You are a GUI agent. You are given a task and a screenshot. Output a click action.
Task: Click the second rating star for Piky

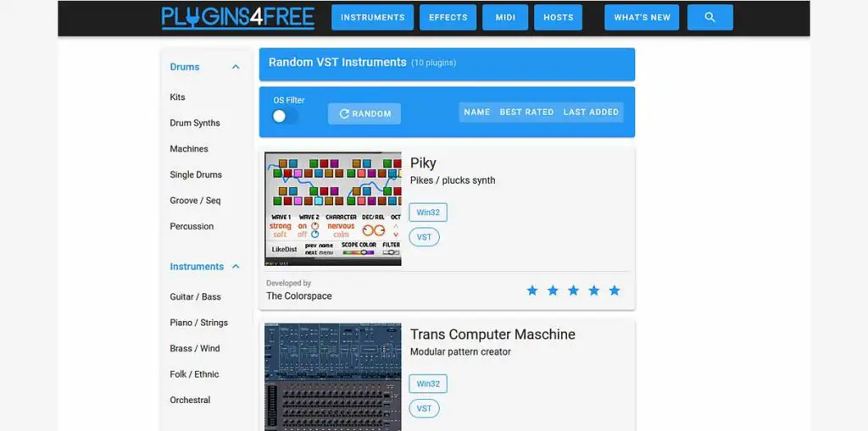553,290
